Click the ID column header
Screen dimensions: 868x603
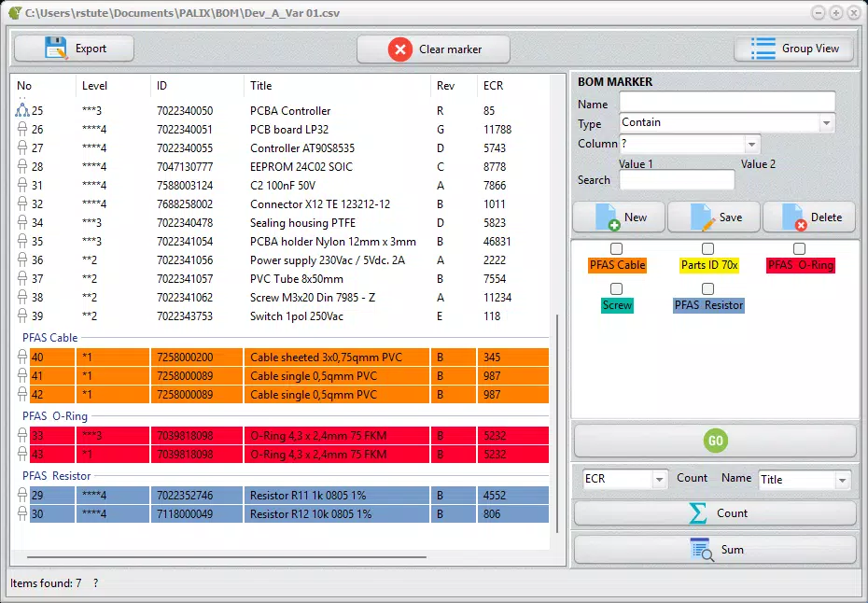[x=197, y=86]
